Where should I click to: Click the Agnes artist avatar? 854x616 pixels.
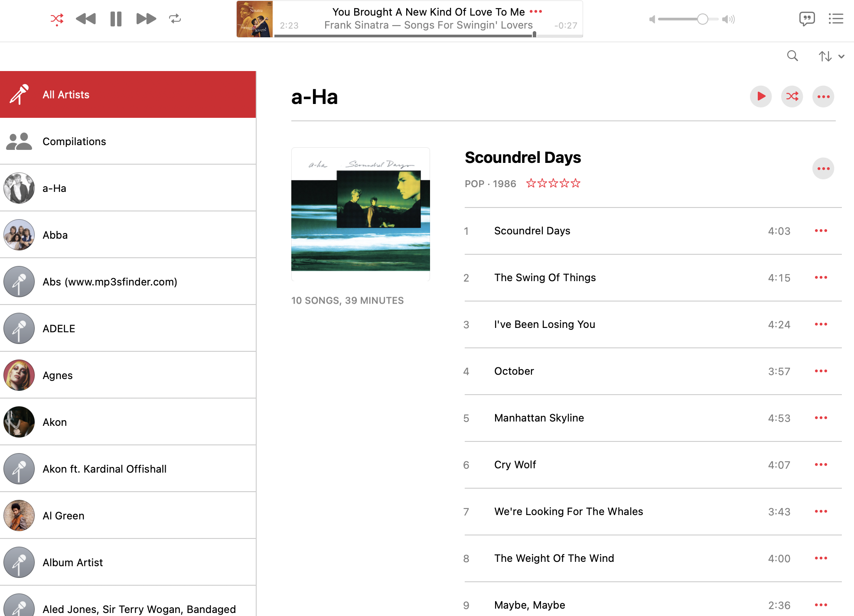coord(19,375)
